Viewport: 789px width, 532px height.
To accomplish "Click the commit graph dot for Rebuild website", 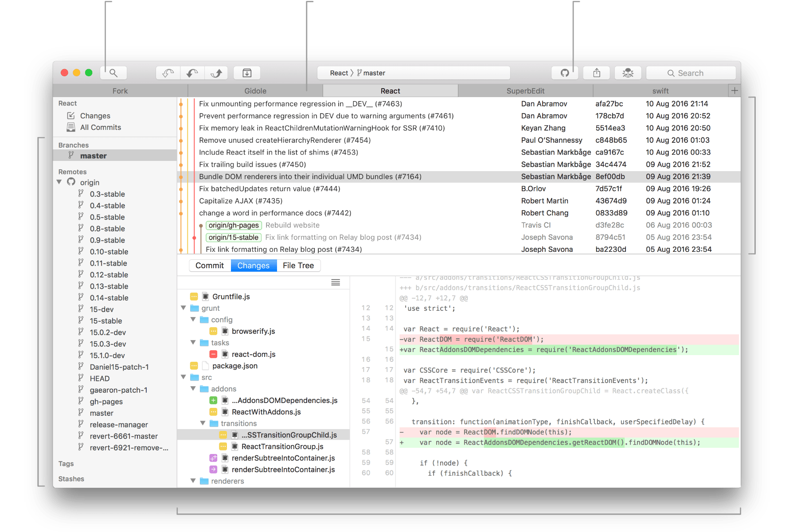I will 201,226.
